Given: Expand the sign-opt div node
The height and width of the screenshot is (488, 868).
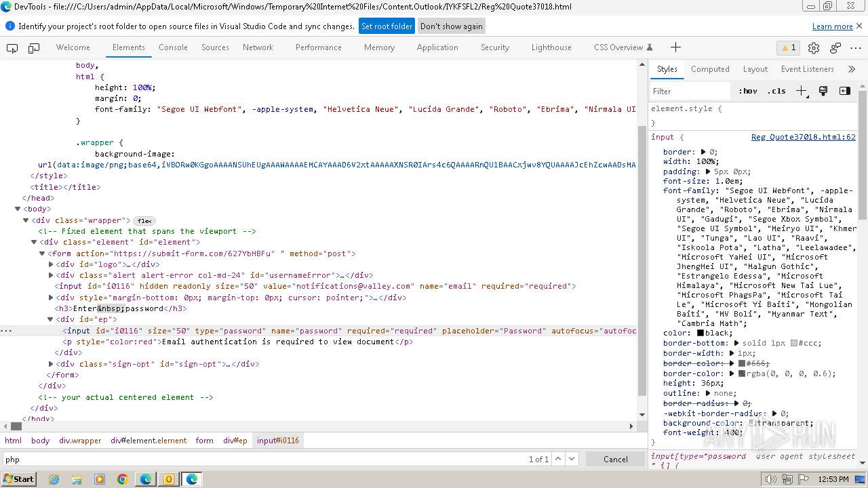Looking at the screenshot, I should click(x=51, y=364).
